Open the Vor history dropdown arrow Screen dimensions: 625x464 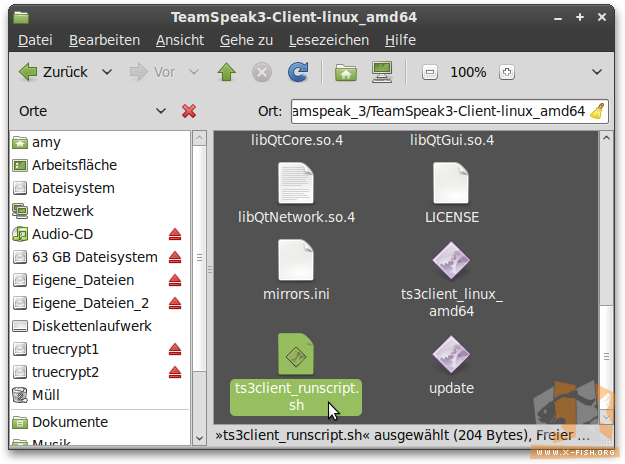194,73
